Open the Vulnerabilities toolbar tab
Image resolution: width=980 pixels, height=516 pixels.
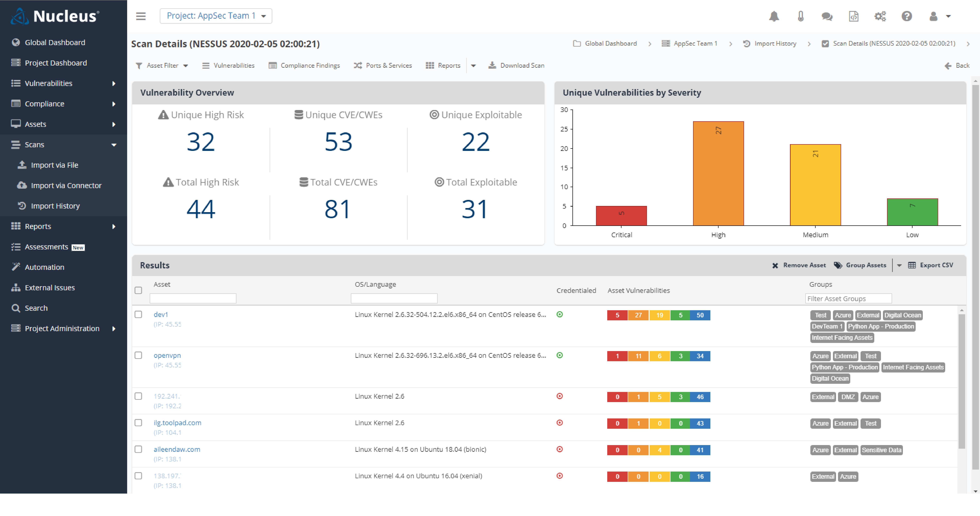(x=228, y=65)
